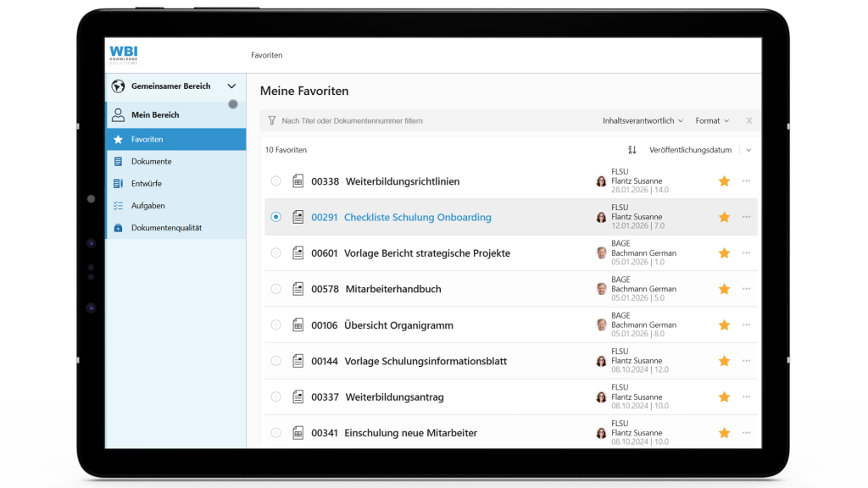Viewport: 868px width, 488px height.
Task: Select radio button for Vorlage Schulungsinformationsblatt
Action: coord(275,361)
